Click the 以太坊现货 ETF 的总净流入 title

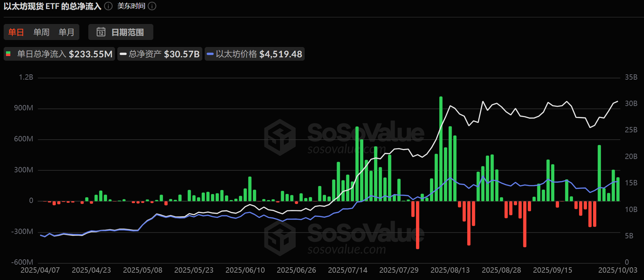coord(52,6)
